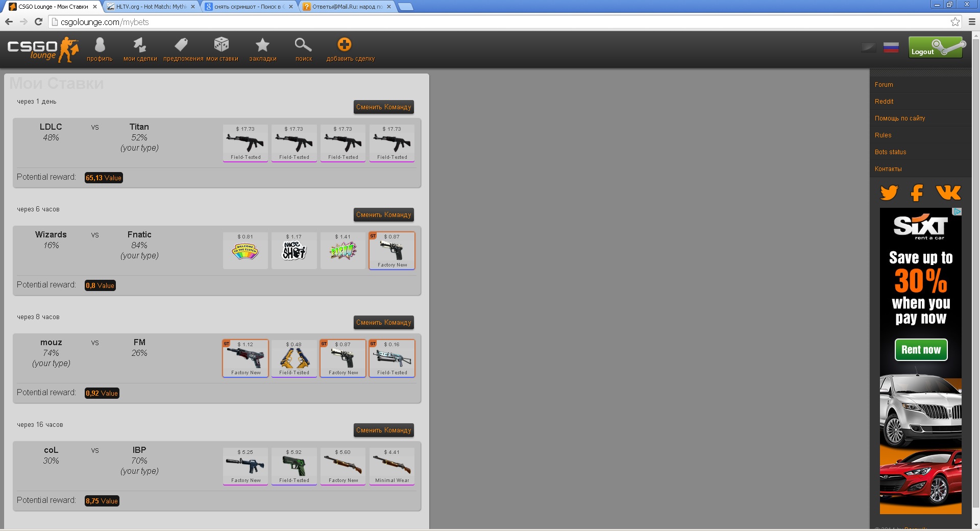Click 8,75 Value reward badge
The height and width of the screenshot is (531, 980).
[102, 501]
